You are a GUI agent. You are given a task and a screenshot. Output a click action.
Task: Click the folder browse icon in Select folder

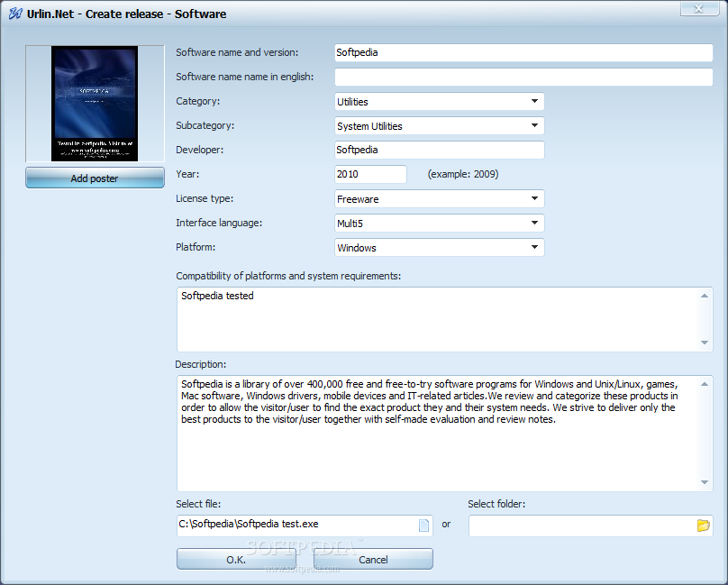coord(704,526)
